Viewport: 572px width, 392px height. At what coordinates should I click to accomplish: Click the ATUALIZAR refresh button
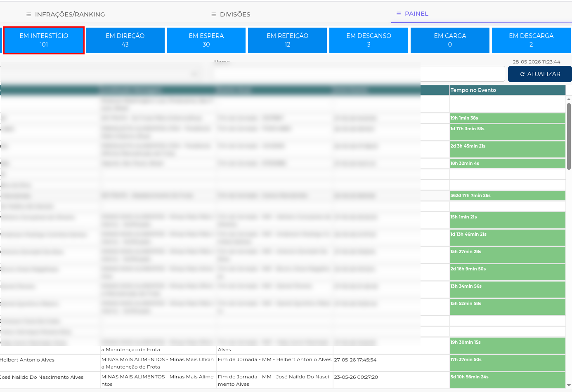[x=540, y=74]
